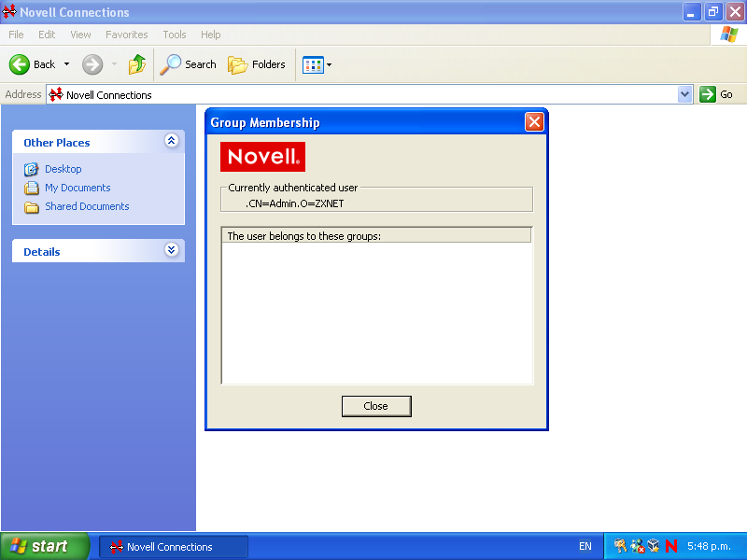The image size is (747, 560).
Task: Restore down the Novell Connections window
Action: point(713,12)
